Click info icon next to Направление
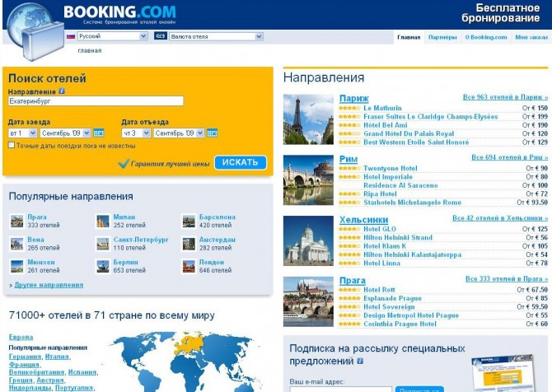Viewport: 552px width, 392px height. (62, 91)
